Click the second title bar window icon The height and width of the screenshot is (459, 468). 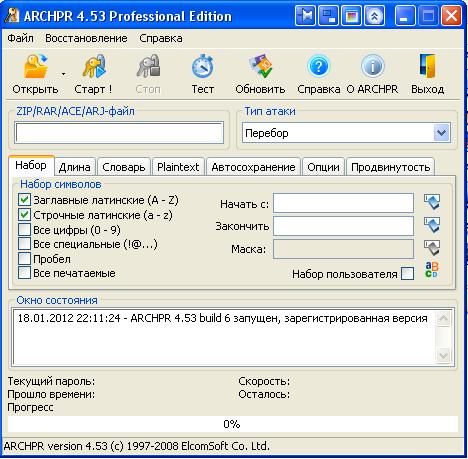(328, 16)
